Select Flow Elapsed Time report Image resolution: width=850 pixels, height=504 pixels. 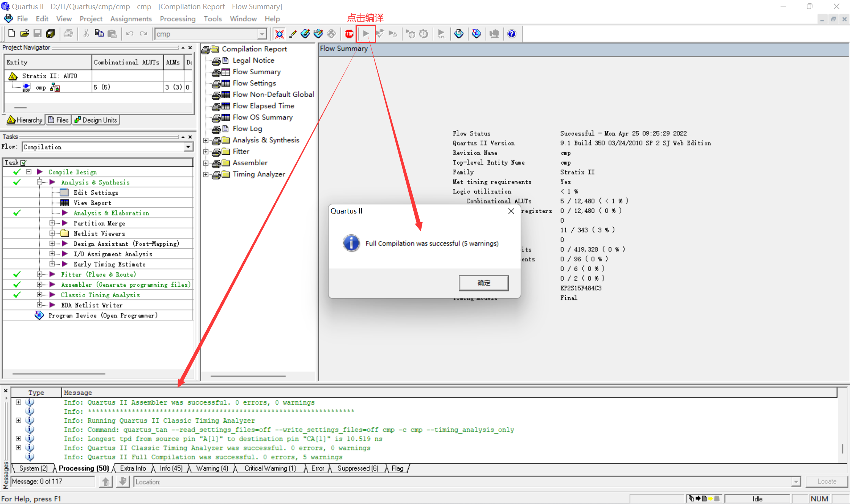[x=263, y=106]
